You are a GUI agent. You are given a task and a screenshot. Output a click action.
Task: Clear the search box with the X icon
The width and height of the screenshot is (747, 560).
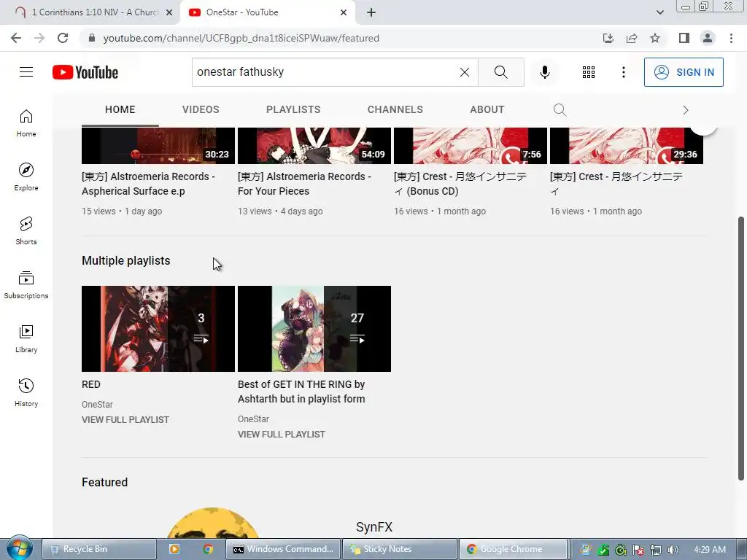click(465, 72)
